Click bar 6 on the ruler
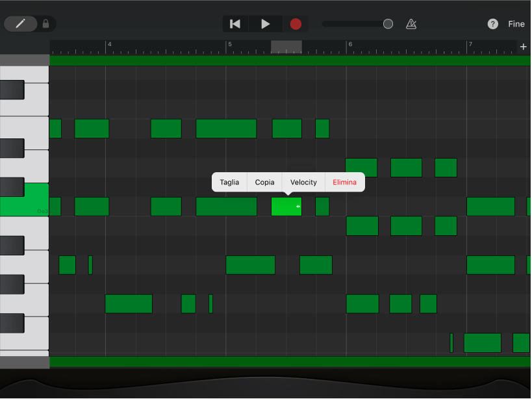The height and width of the screenshot is (399, 532). tap(350, 46)
